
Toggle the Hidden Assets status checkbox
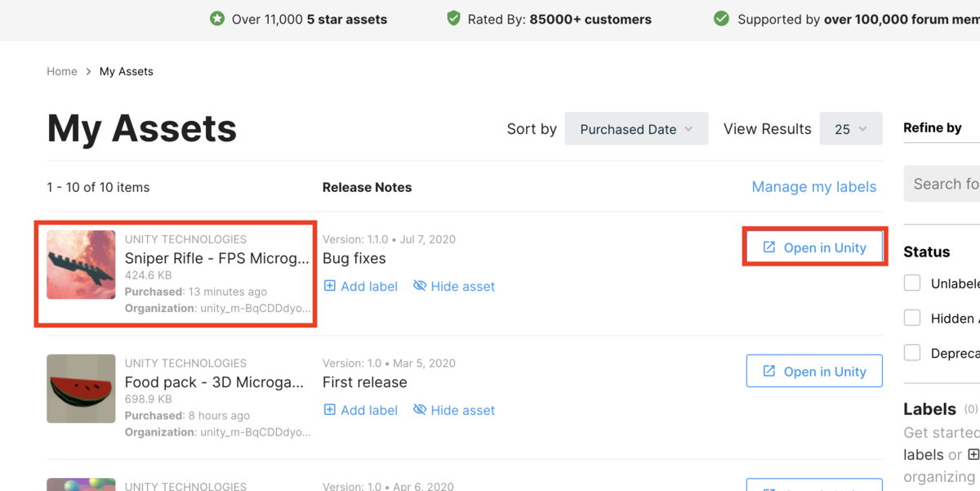coord(912,318)
